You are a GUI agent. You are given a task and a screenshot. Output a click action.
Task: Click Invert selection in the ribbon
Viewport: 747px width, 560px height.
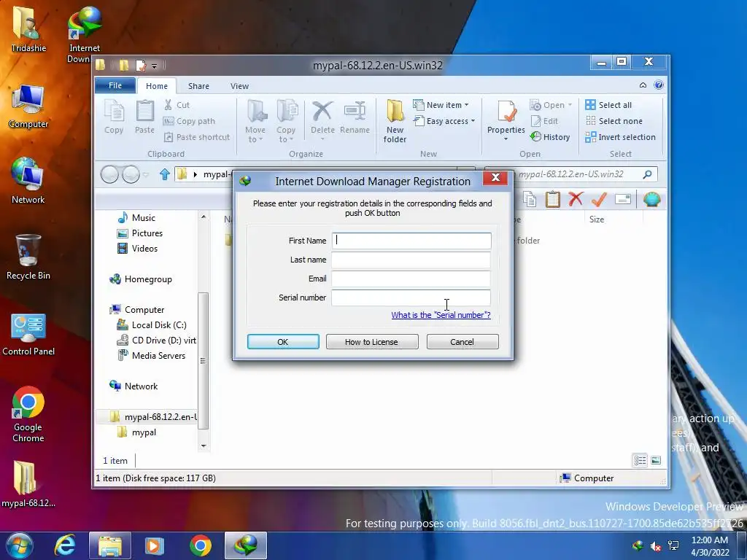[620, 137]
